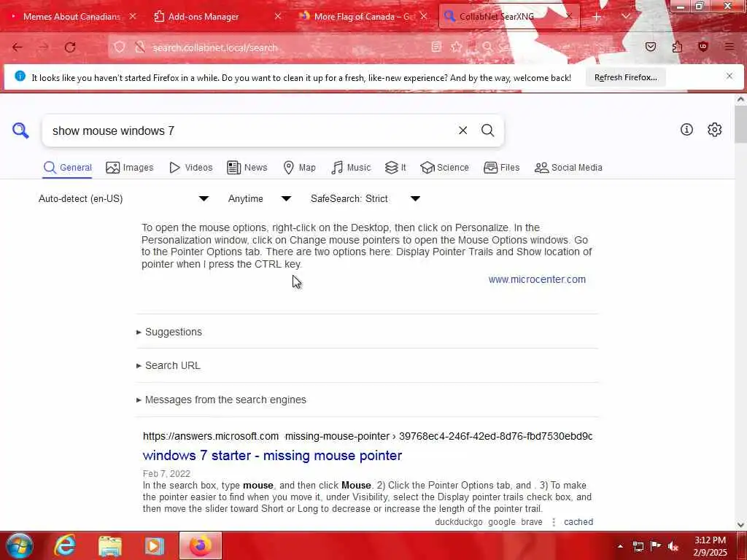The width and height of the screenshot is (747, 560).
Task: Switch to the Science search category
Action: pyautogui.click(x=444, y=168)
